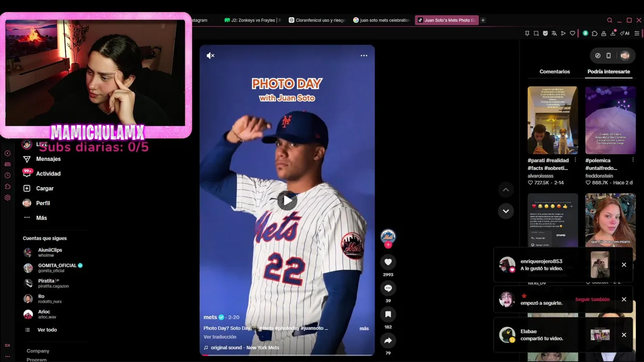Open the Company footer link
The width and height of the screenshot is (644, 362).
tap(38, 351)
